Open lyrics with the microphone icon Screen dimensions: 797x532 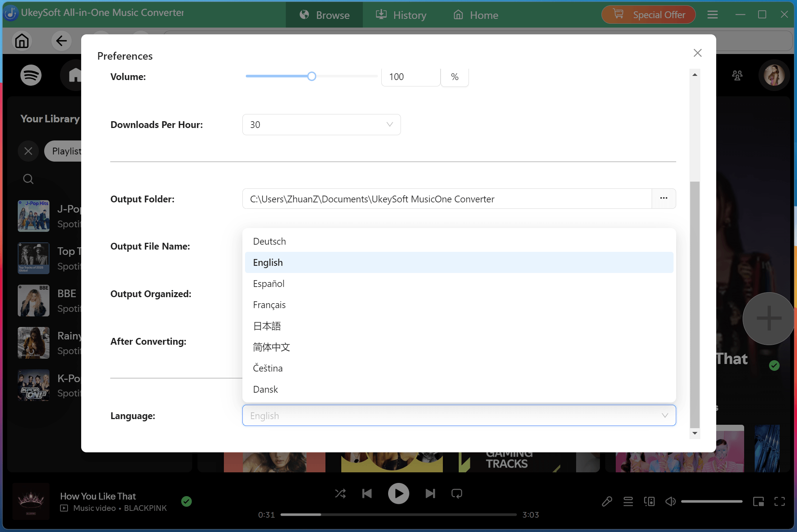point(607,501)
